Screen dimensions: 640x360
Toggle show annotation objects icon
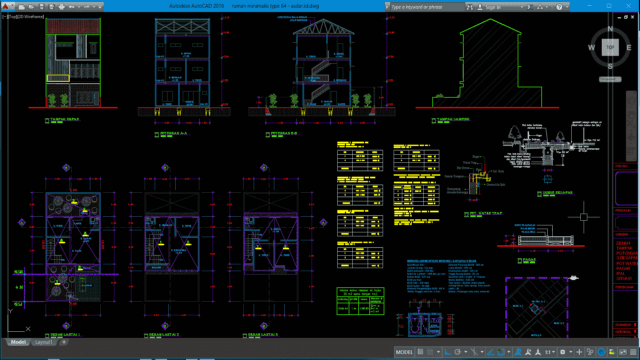click(x=518, y=352)
